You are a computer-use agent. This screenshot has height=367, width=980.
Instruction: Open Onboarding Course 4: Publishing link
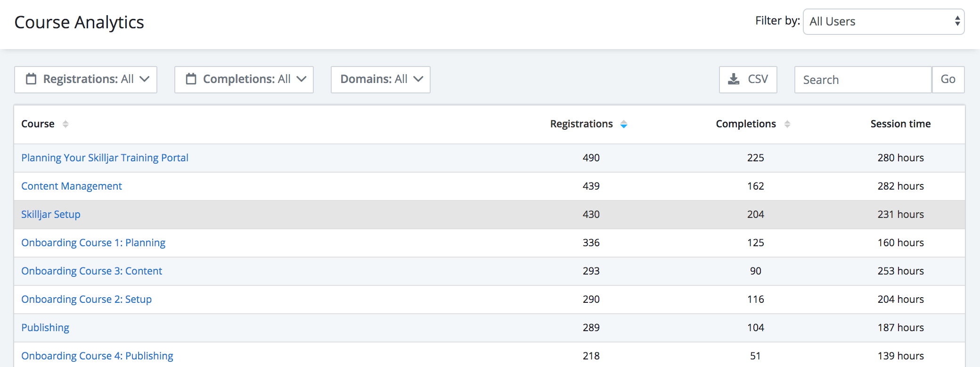coord(98,356)
